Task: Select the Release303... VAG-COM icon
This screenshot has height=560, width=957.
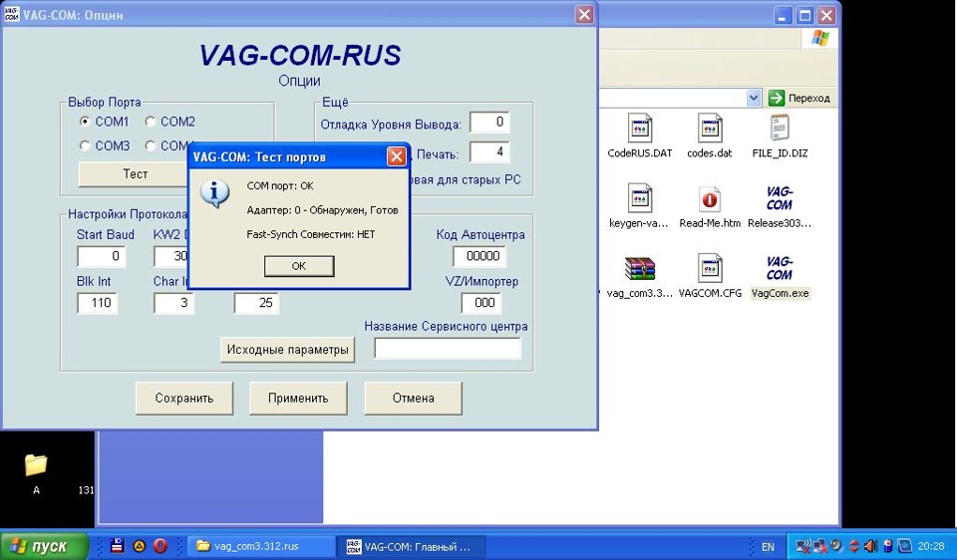Action: click(x=780, y=198)
